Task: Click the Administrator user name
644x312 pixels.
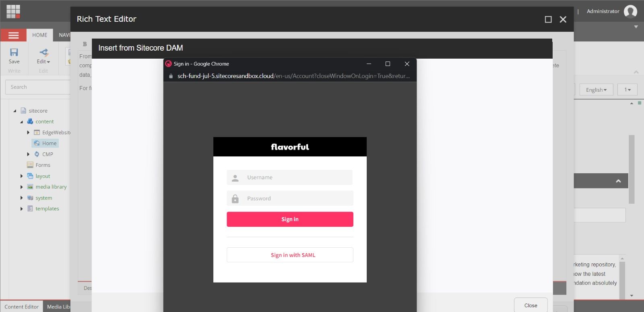Action: click(x=603, y=11)
